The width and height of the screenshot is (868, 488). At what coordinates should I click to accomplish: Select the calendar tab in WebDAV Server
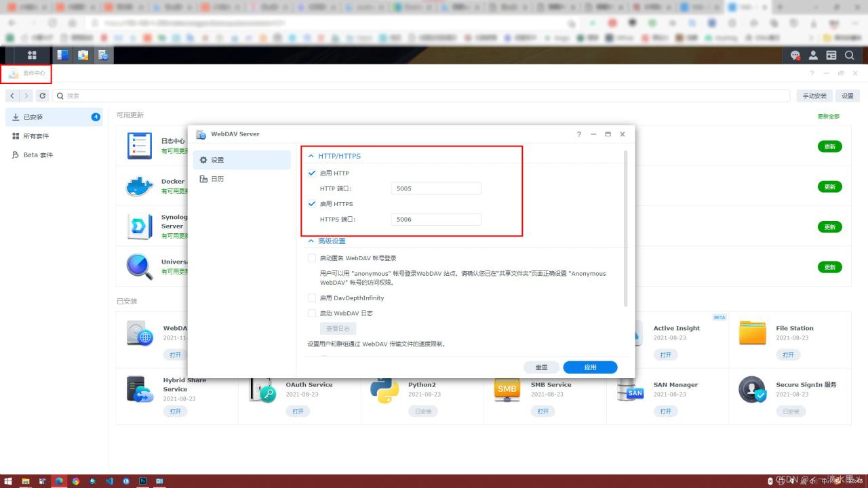pos(241,179)
